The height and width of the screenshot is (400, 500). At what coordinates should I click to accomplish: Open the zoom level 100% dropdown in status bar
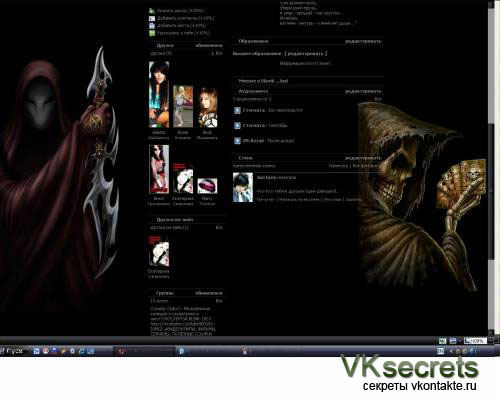tap(476, 341)
